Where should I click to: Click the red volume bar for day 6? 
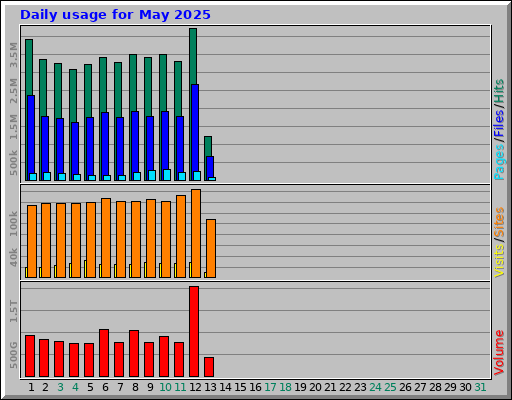[x=104, y=353]
